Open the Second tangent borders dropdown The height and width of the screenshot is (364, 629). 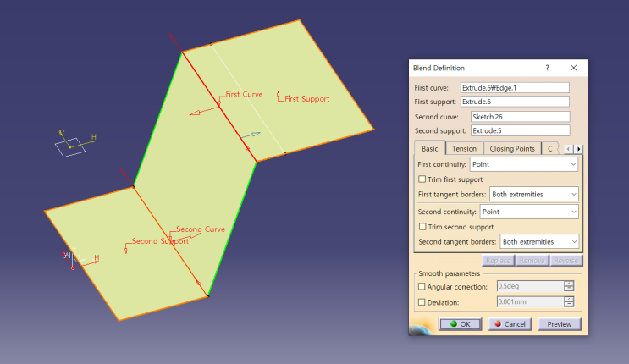pos(538,241)
